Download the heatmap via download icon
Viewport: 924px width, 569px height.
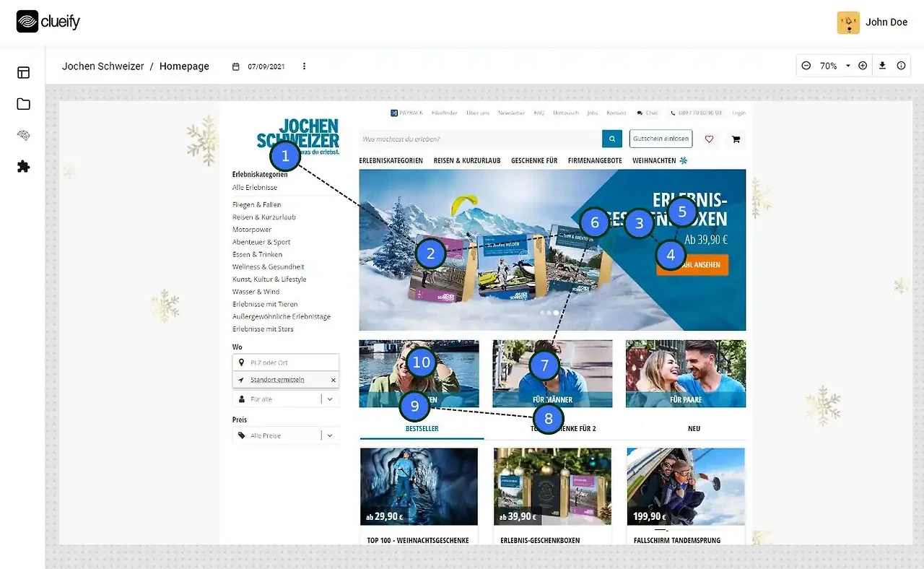point(882,66)
